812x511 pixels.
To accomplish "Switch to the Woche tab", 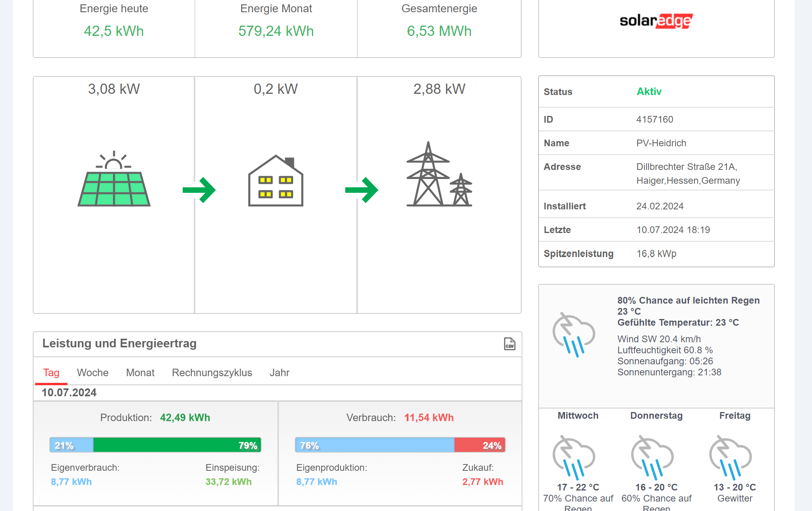I will 93,373.
